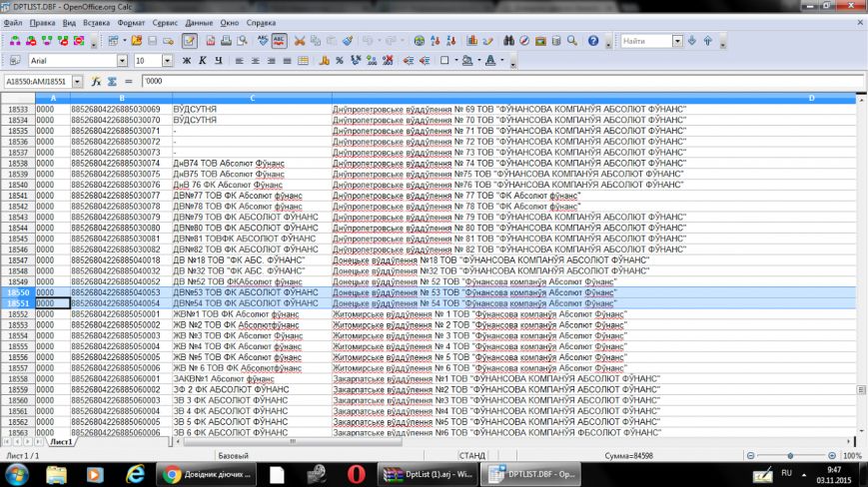The height and width of the screenshot is (487, 868).
Task: Open Find & Replace binoculars
Action: 508,41
